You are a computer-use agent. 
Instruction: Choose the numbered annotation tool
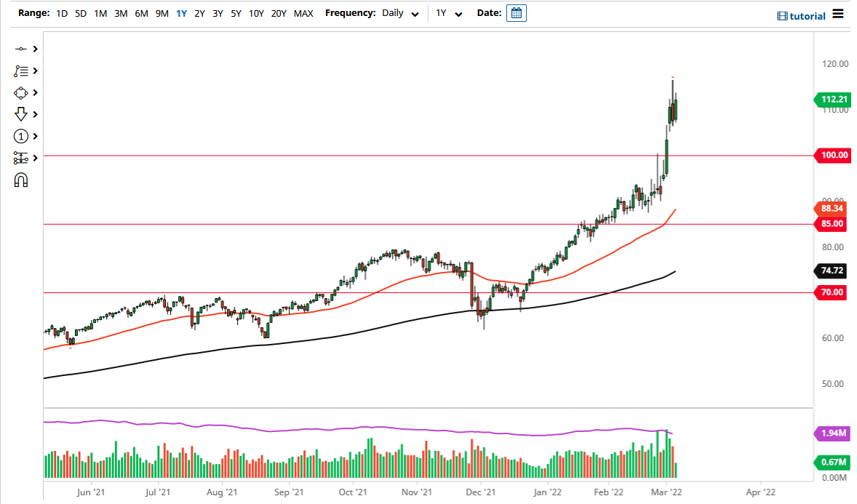(21, 136)
